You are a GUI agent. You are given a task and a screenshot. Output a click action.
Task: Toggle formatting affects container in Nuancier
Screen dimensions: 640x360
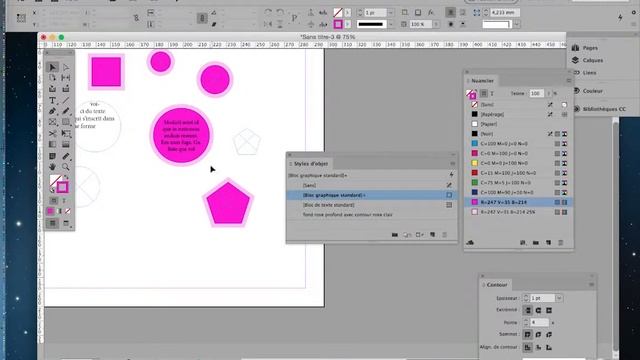pos(484,93)
